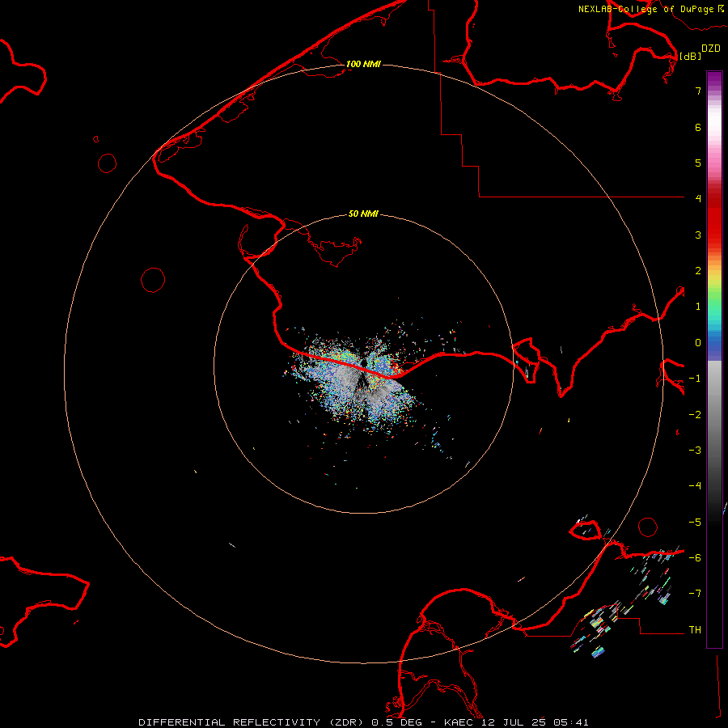This screenshot has width=728, height=728.
Task: Click the 'DZD' label above the color scale
Action: pos(711,49)
